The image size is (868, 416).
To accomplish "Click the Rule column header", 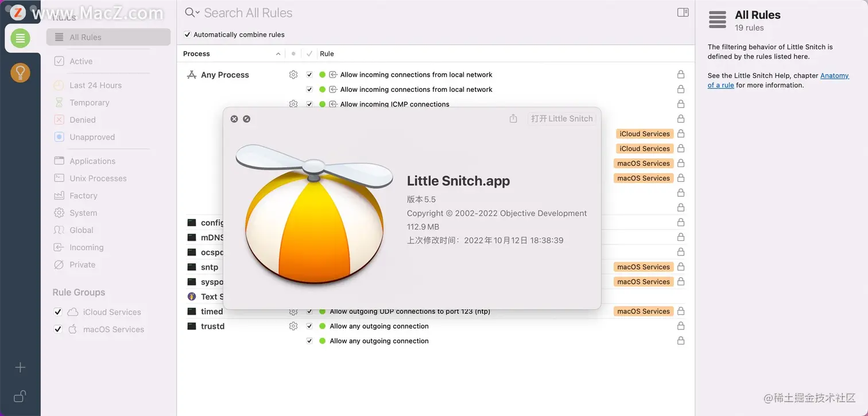I will click(327, 54).
